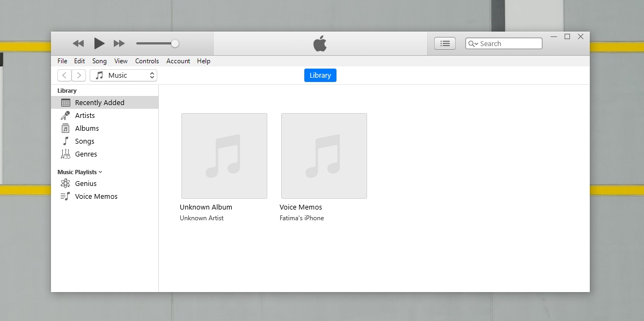Open the File menu
This screenshot has width=644, height=321.
tap(62, 61)
